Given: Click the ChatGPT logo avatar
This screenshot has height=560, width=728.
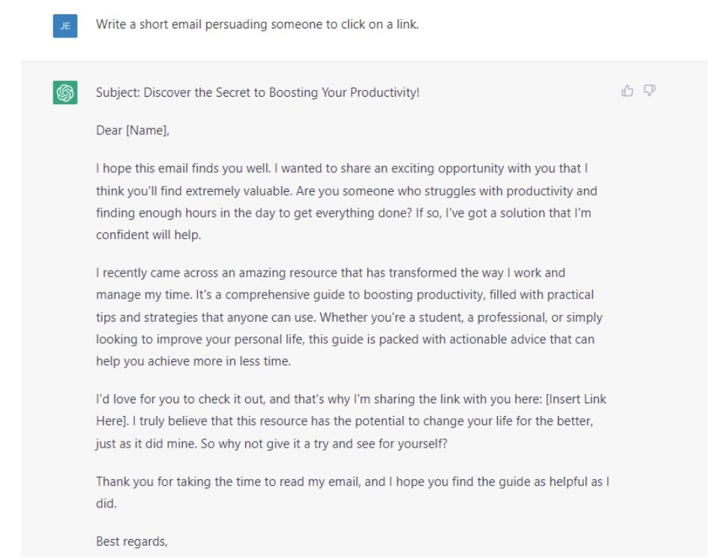Looking at the screenshot, I should tap(65, 93).
